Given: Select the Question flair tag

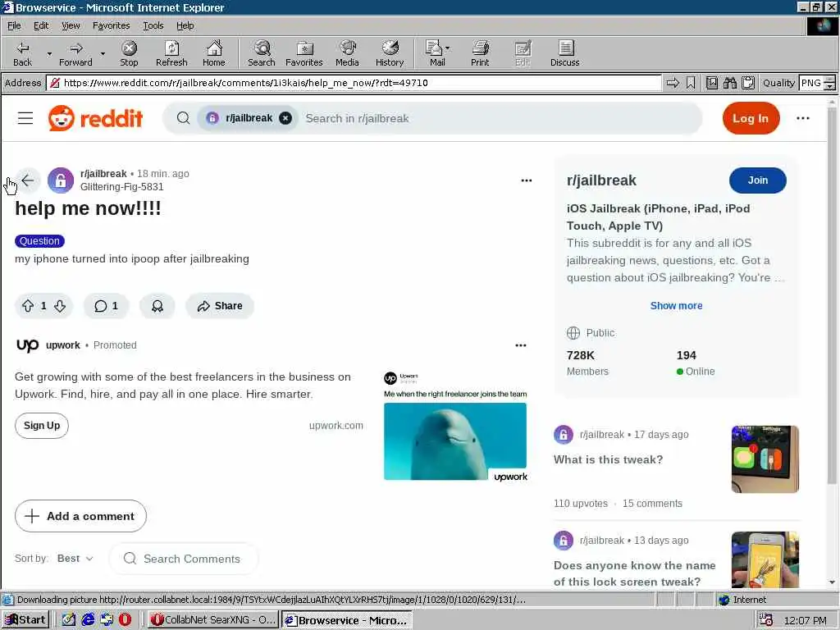Looking at the screenshot, I should [x=39, y=241].
